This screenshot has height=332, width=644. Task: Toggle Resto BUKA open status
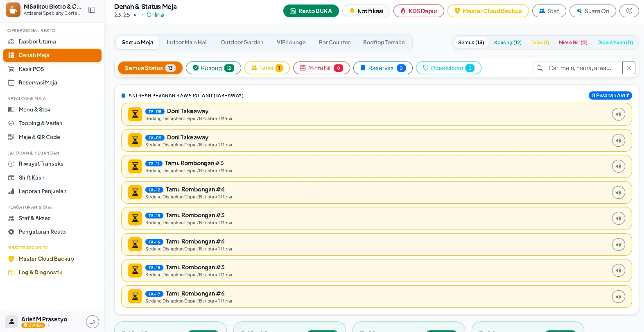pyautogui.click(x=311, y=11)
